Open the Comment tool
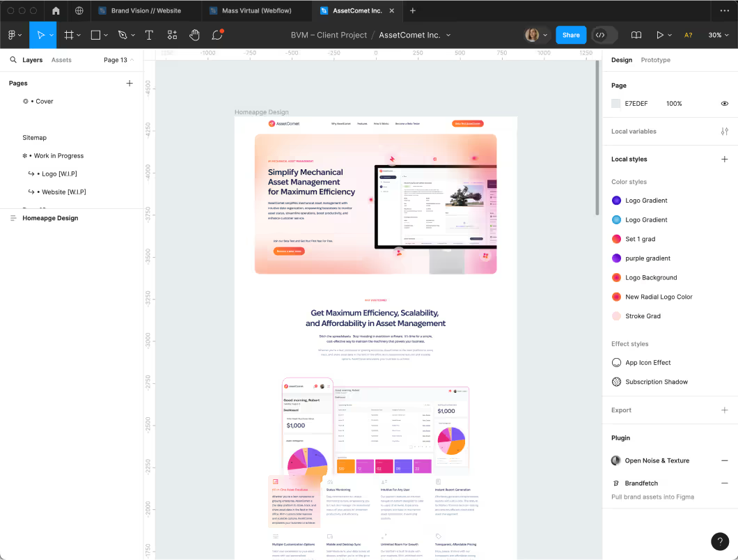 click(x=217, y=35)
